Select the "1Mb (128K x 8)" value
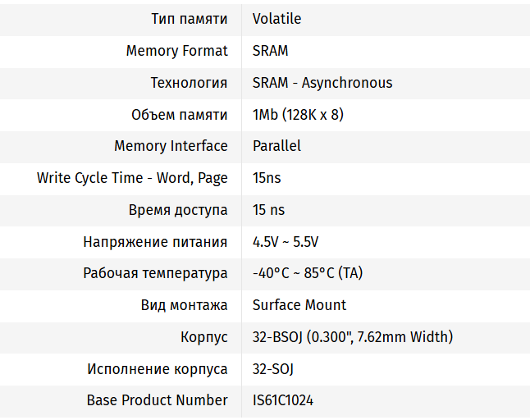 [x=298, y=115]
